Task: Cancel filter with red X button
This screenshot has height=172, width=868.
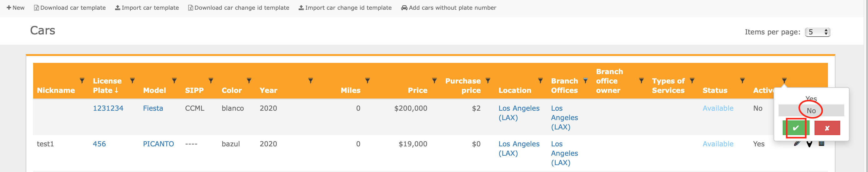Action: coord(827,128)
